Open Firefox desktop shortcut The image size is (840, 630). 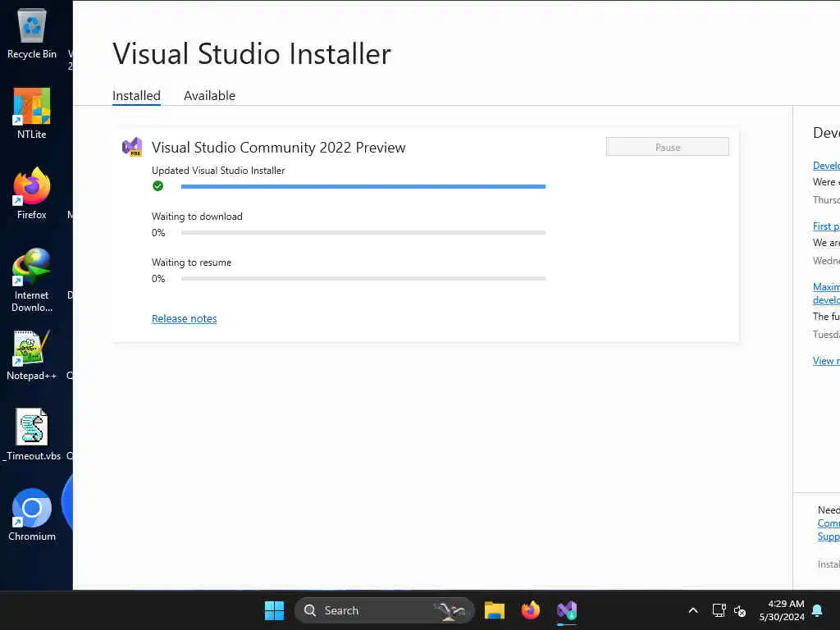point(32,194)
